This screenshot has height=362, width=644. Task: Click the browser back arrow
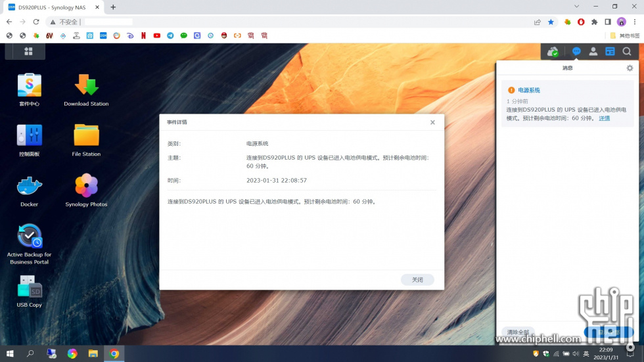9,22
